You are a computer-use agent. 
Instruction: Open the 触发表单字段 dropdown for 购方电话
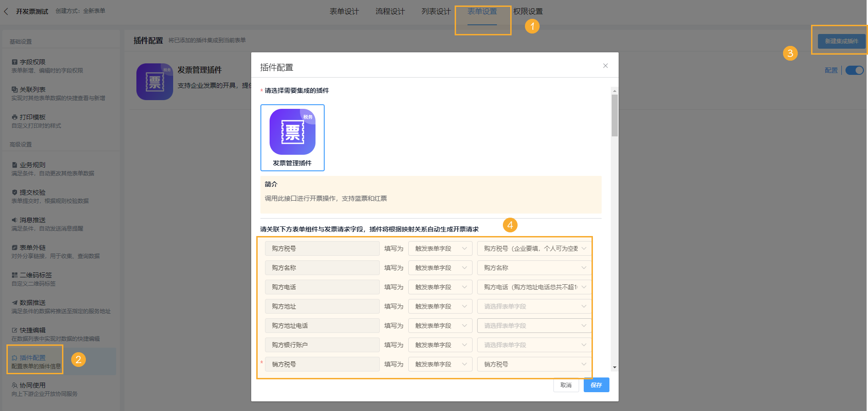coord(440,287)
